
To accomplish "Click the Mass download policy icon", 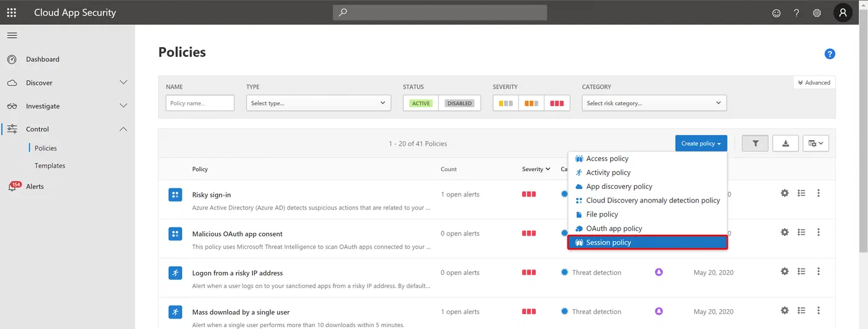I will [175, 312].
